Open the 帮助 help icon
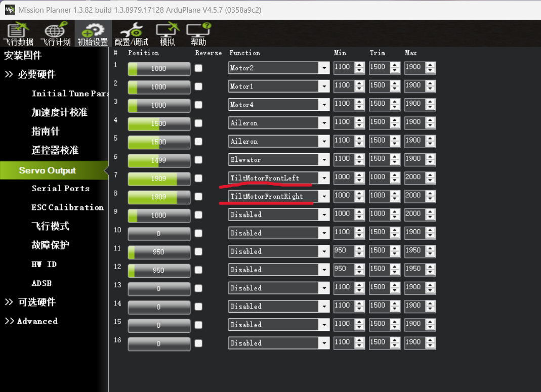Screen dimensions: 541x392 pyautogui.click(x=198, y=34)
